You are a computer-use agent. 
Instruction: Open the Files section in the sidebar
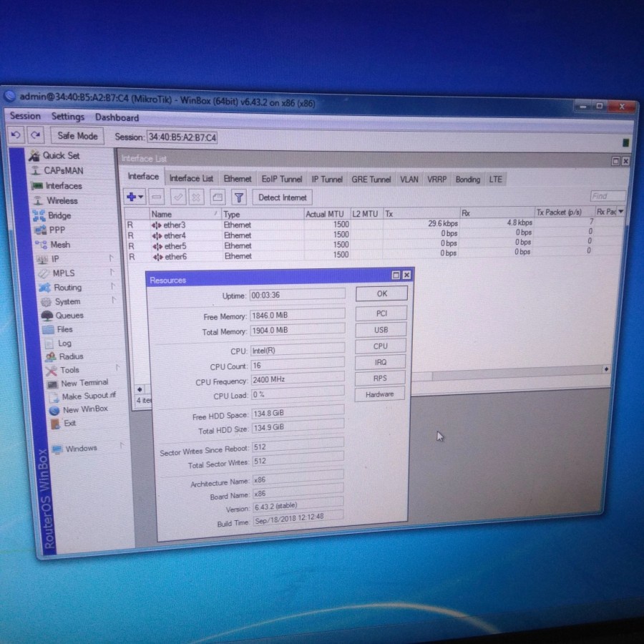click(64, 330)
